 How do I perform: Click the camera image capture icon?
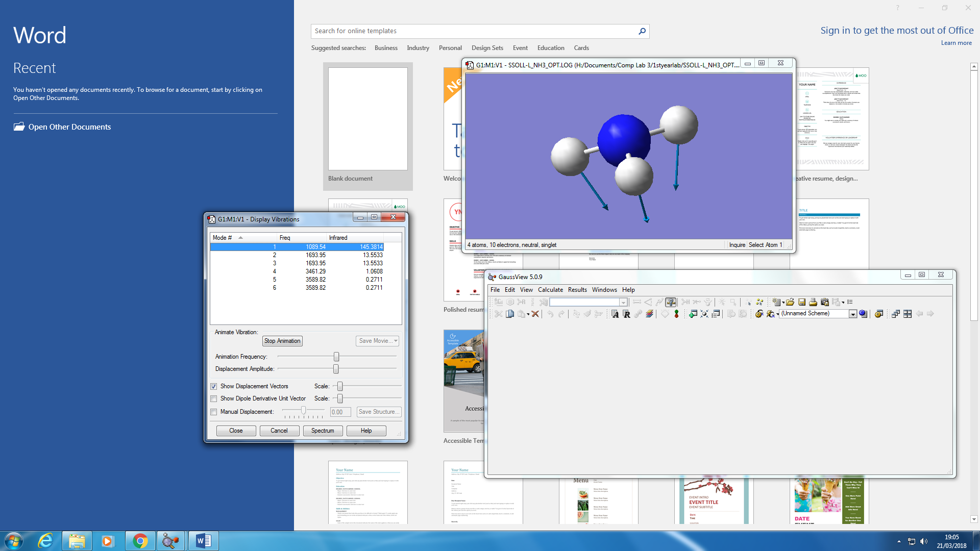825,302
